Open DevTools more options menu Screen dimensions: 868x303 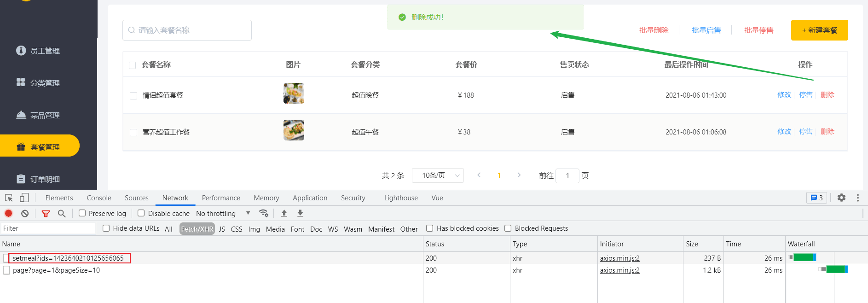pyautogui.click(x=857, y=198)
